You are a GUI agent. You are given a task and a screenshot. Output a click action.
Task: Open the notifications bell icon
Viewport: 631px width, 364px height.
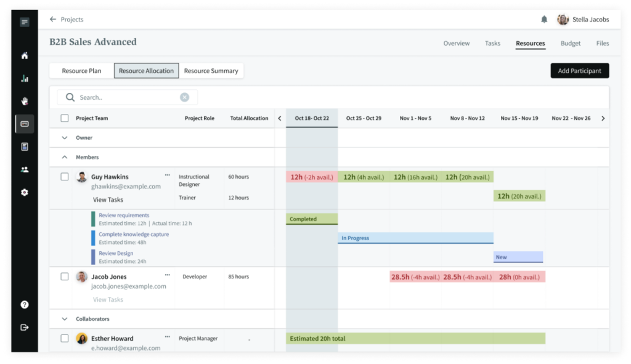coord(544,20)
